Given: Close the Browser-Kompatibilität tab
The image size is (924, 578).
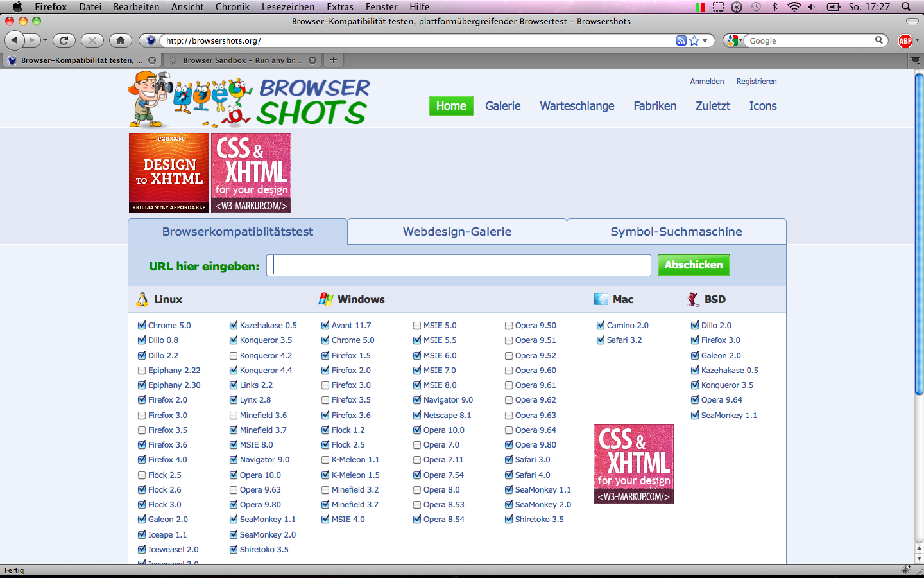Looking at the screenshot, I should coord(152,60).
